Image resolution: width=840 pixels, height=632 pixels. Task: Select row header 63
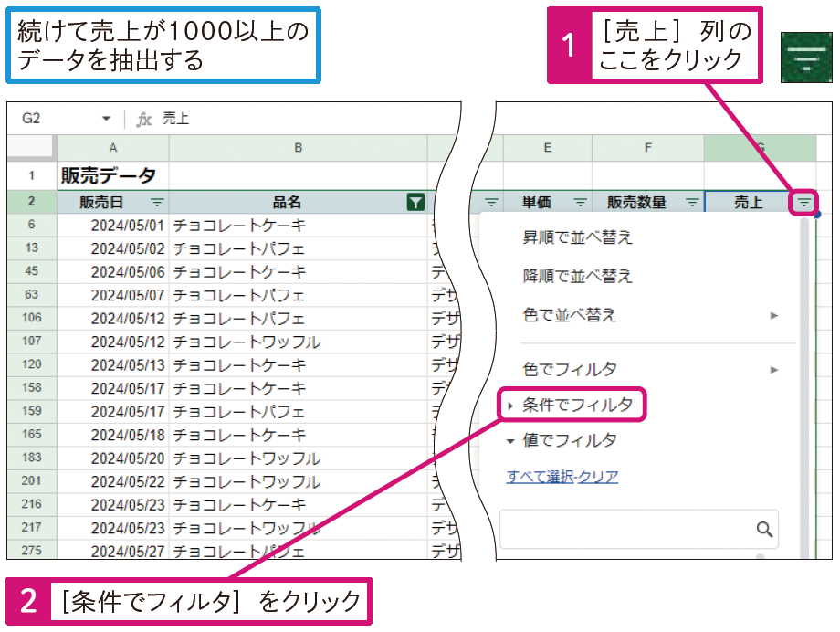click(32, 295)
